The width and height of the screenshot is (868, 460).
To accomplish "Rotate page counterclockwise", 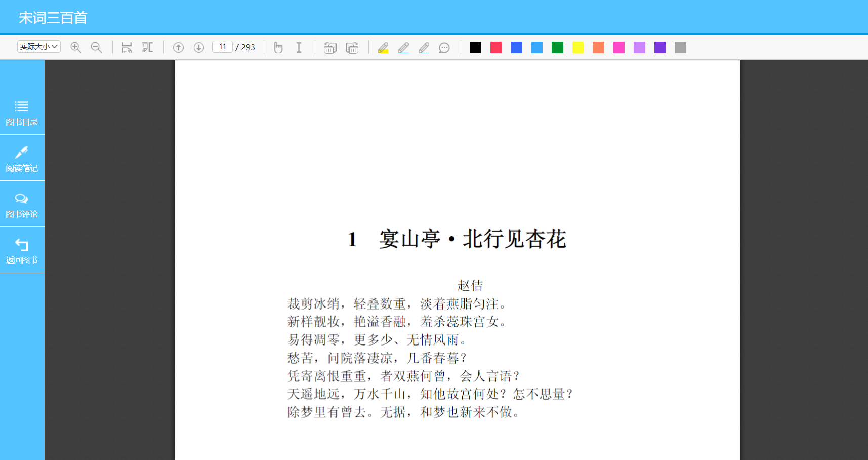I will tap(330, 47).
